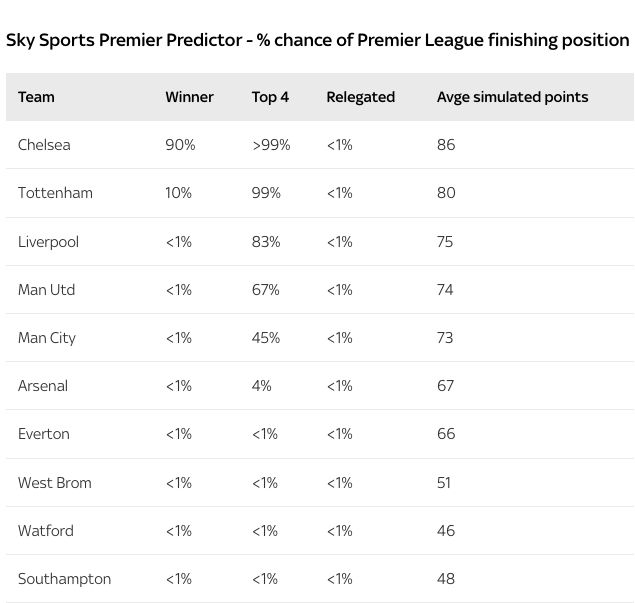Click Tottenham's 10% winner chance
This screenshot has height=603, width=635.
point(178,193)
